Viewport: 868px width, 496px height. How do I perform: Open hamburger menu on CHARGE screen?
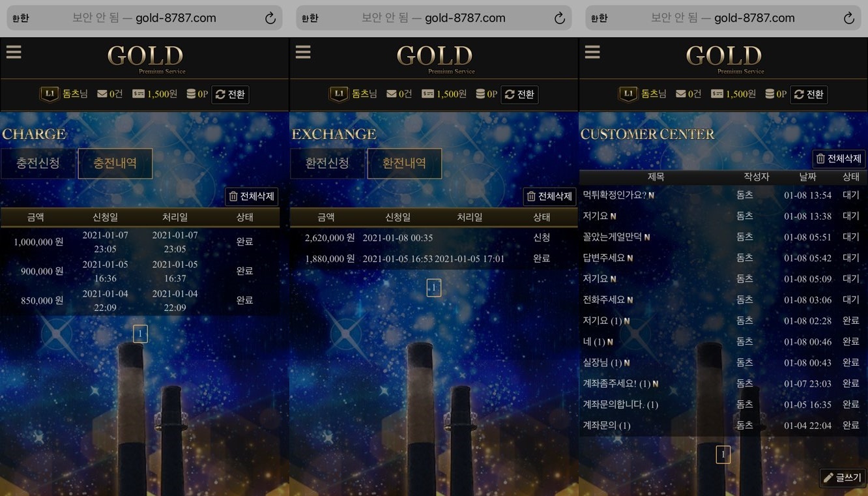[x=14, y=52]
